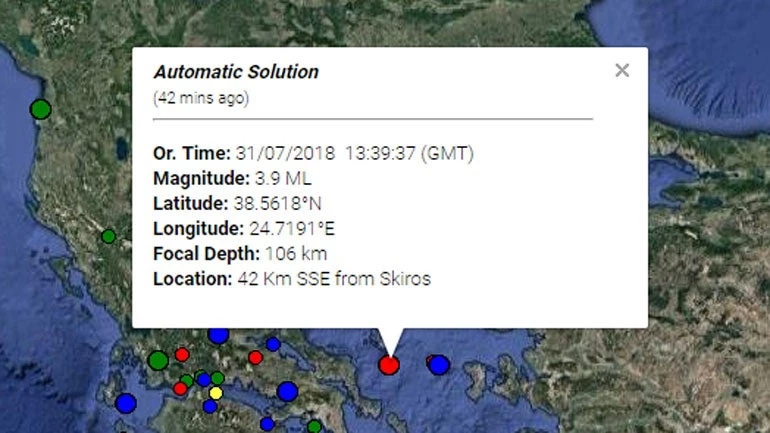Select the magnitude value 3.9 ML
The width and height of the screenshot is (770, 433).
tap(283, 178)
